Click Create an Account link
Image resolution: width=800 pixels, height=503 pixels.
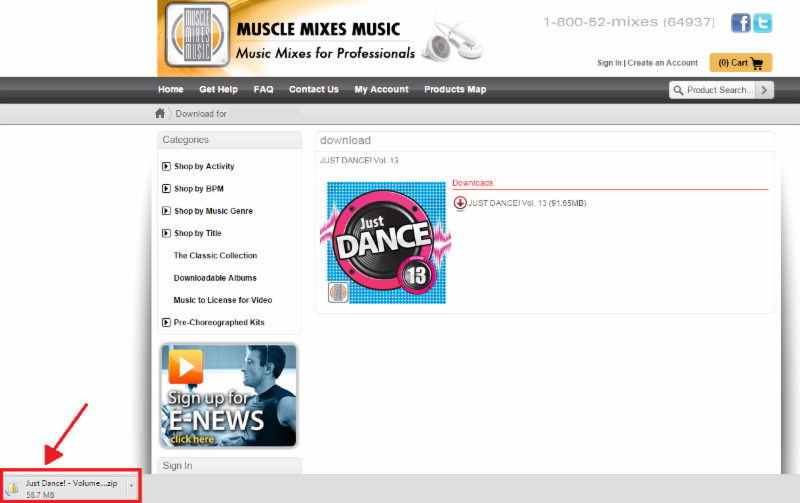tap(662, 63)
